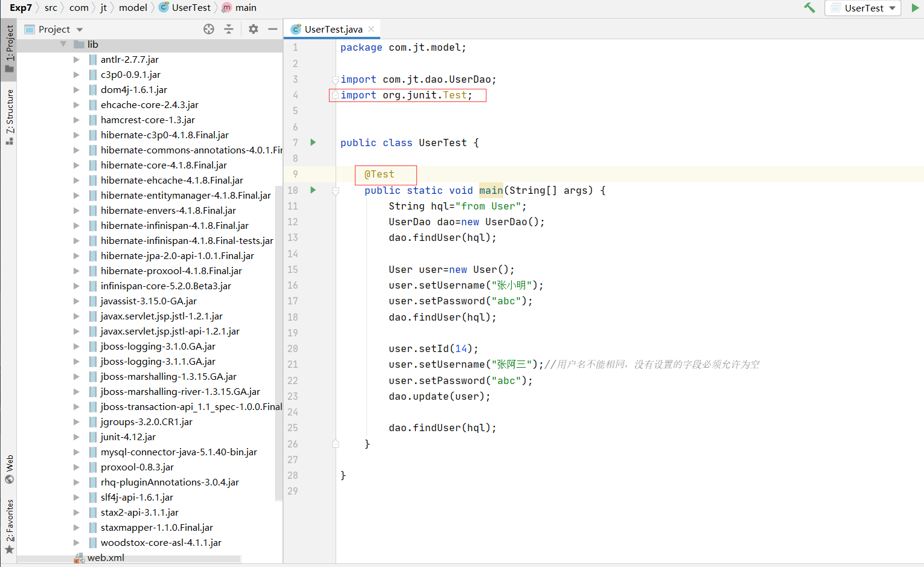
Task: Run UserTest with the green play button
Action: coord(915,8)
